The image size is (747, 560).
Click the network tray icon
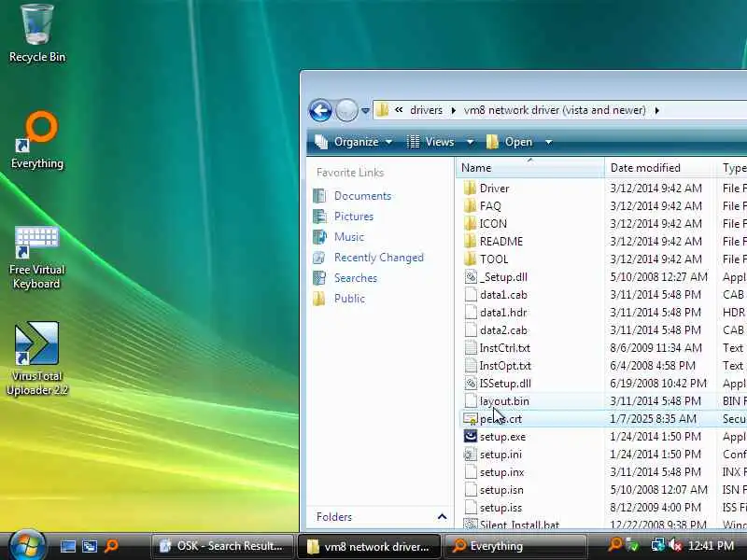pos(658,545)
